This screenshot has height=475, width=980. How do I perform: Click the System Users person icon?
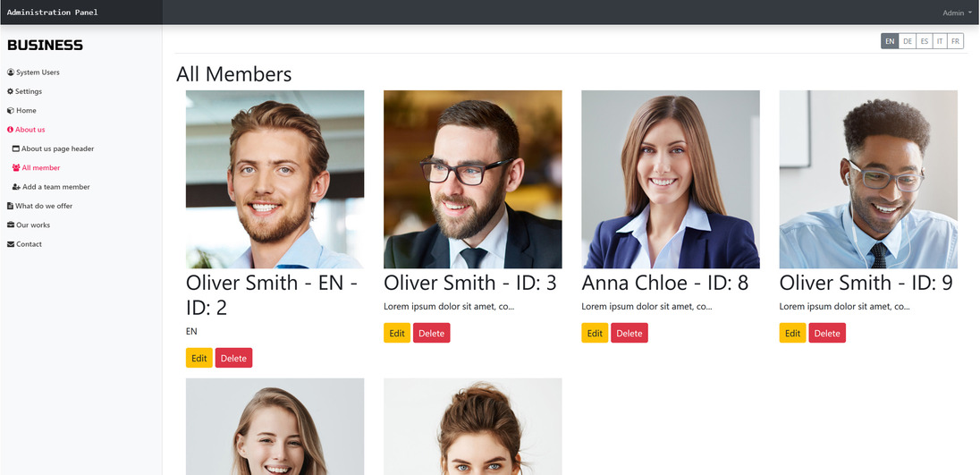(11, 72)
